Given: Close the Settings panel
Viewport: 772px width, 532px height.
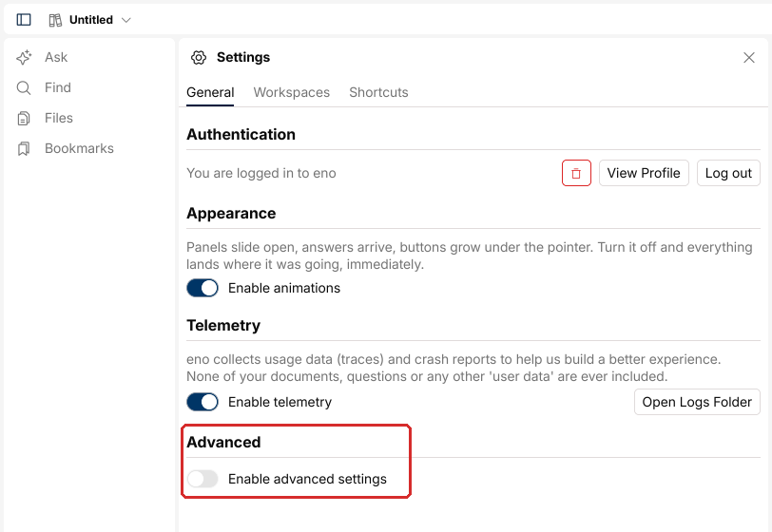Looking at the screenshot, I should [x=749, y=58].
